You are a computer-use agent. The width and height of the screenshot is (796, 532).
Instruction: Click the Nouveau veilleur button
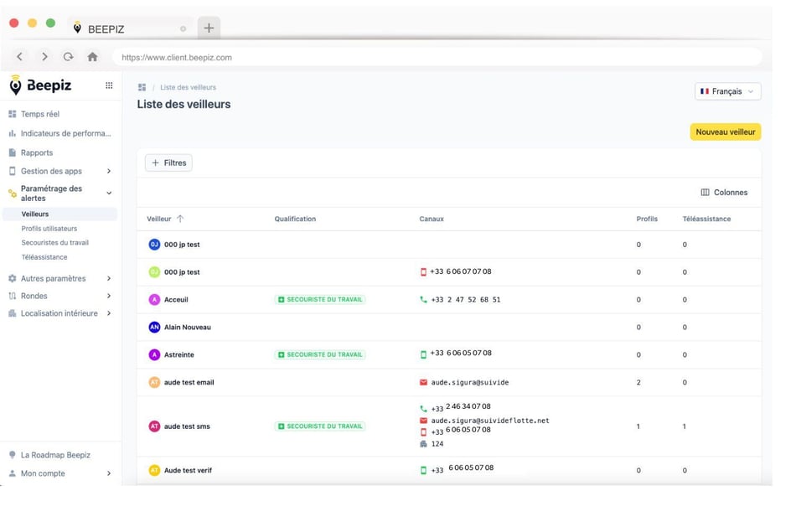[x=726, y=132]
